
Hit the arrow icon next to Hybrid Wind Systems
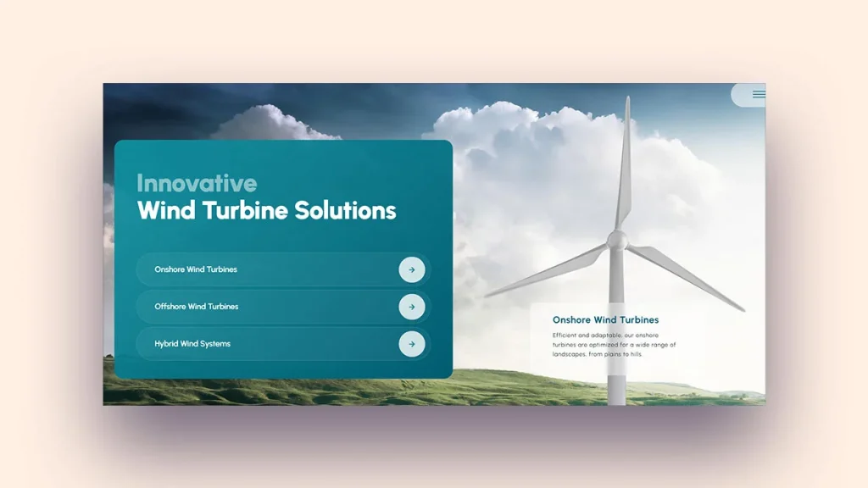click(x=411, y=344)
